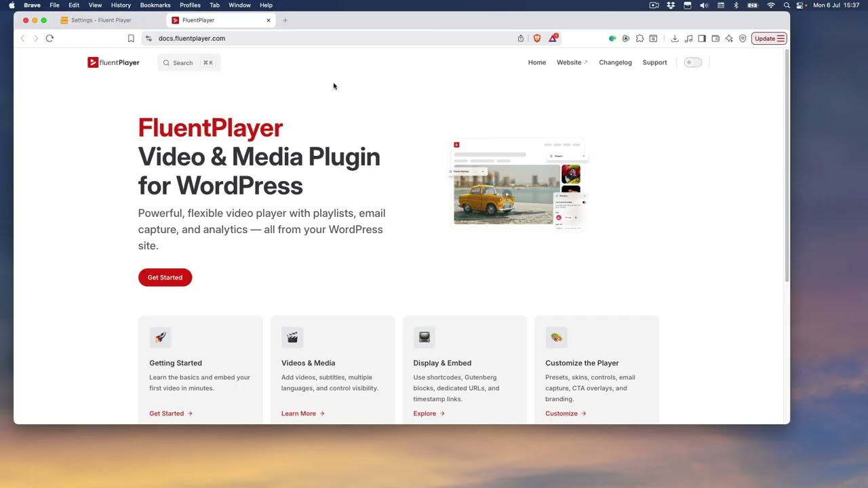Bookmark this page with bookmark icon

(131, 39)
